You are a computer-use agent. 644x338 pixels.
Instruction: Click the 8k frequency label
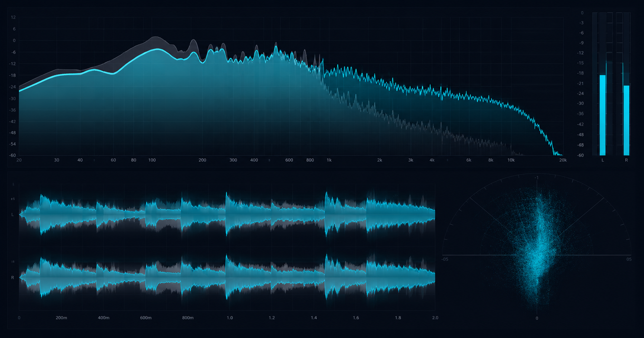(x=491, y=160)
